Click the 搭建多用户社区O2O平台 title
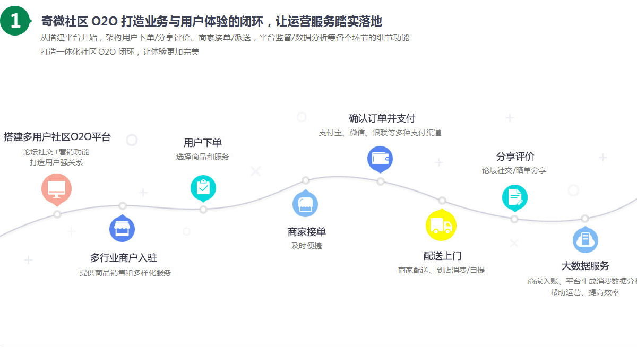The image size is (637, 364). tap(56, 136)
